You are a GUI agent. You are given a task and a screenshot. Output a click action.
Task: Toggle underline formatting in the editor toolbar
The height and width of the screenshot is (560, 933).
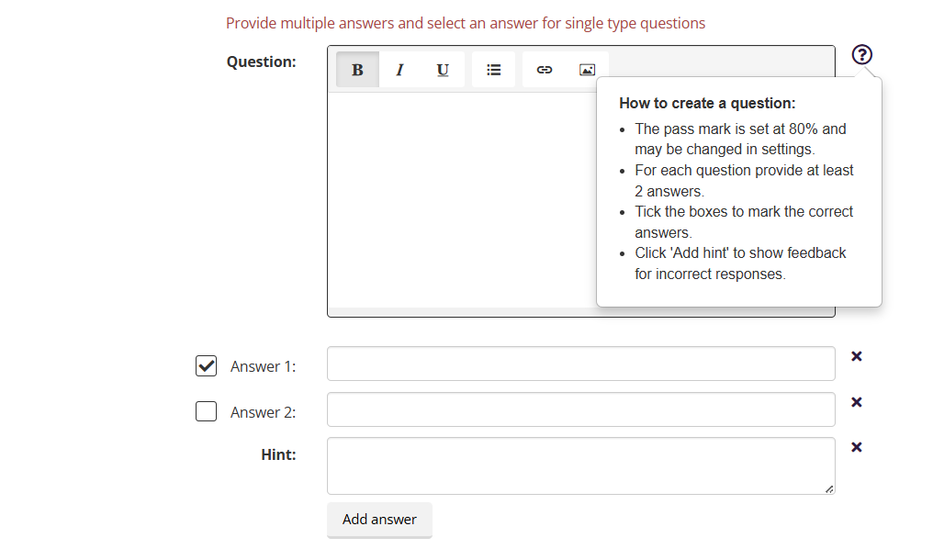point(443,70)
